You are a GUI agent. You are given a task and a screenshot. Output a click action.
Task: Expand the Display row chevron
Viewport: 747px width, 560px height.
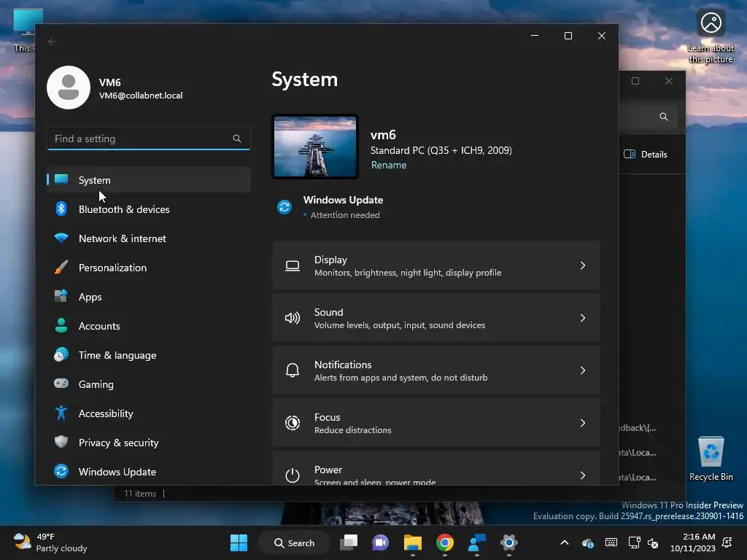click(583, 265)
